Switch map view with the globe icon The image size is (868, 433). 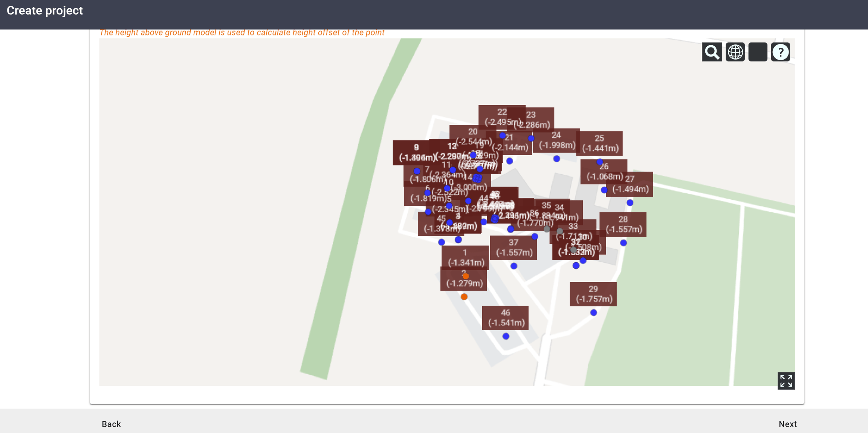pyautogui.click(x=735, y=52)
